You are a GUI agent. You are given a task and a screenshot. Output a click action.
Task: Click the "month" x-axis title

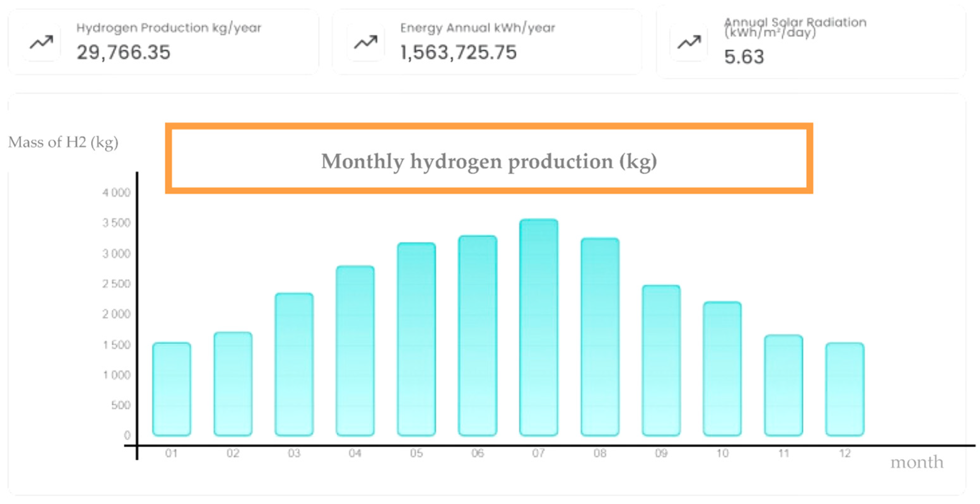[x=917, y=462]
